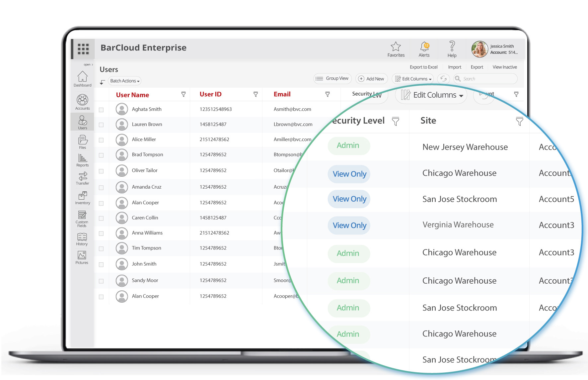Tick the checkbox for Brad Tompson
Image resolution: width=588 pixels, height=380 pixels.
(x=101, y=155)
